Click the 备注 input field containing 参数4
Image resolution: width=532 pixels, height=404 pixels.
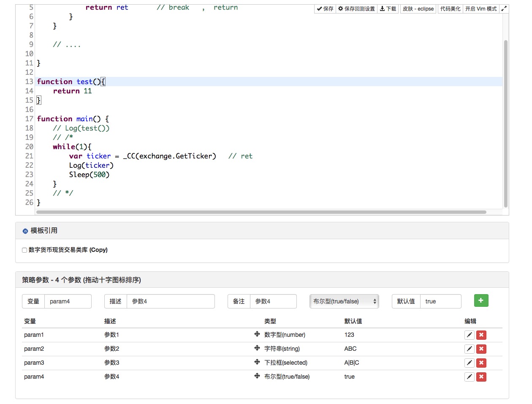point(273,301)
